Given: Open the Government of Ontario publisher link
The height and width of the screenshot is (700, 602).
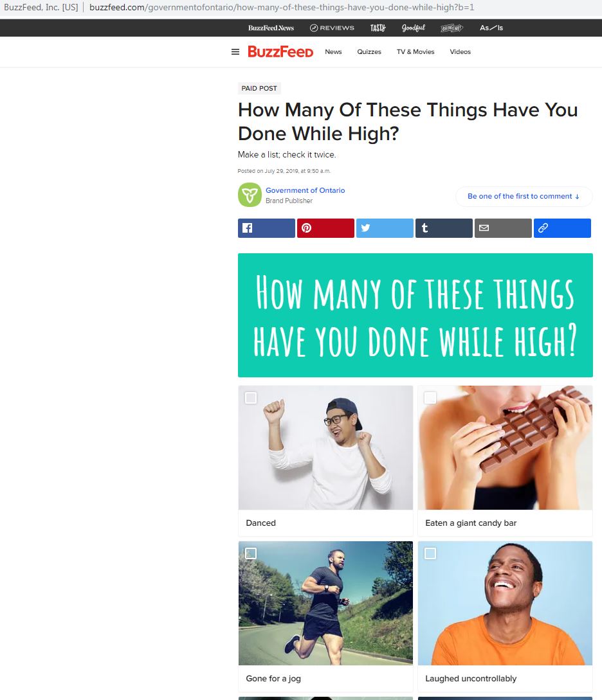Looking at the screenshot, I should (x=305, y=190).
